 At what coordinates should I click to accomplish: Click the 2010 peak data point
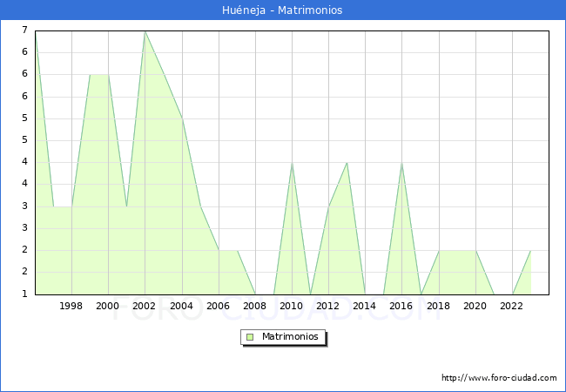pos(292,163)
